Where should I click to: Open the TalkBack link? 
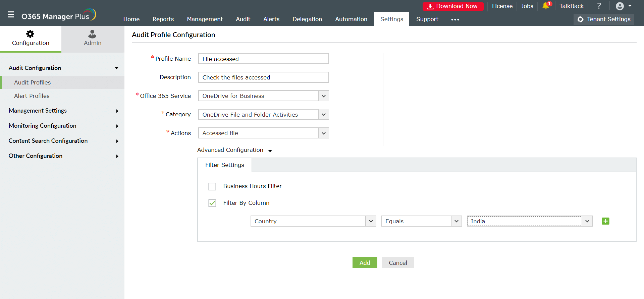point(571,6)
